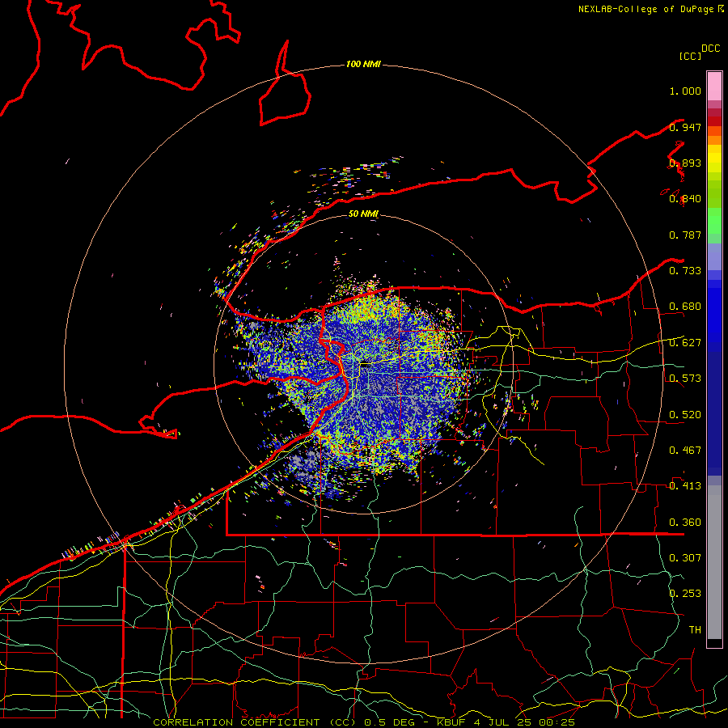Select the 0.840 scale value
Viewport: 728px width, 728px height.
[x=685, y=199]
